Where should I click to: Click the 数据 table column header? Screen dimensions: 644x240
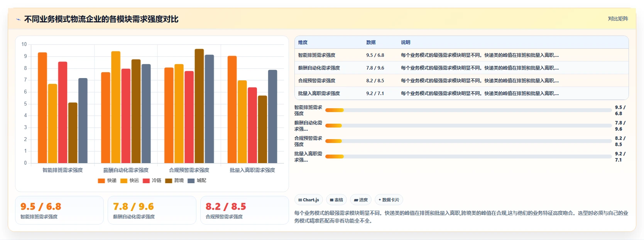tap(371, 43)
